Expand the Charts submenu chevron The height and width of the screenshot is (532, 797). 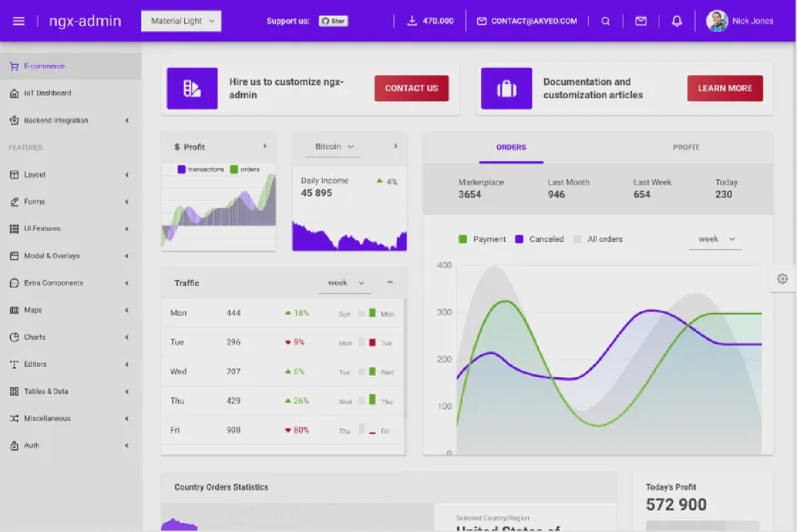[127, 337]
